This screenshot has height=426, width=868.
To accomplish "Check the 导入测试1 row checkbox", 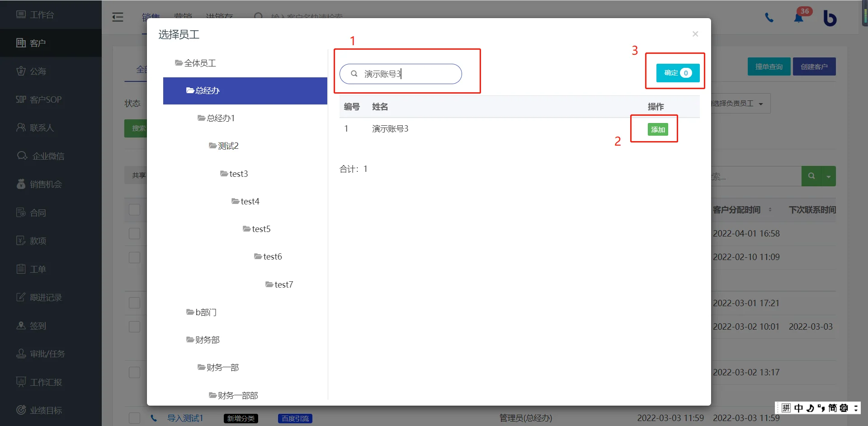I will tap(134, 418).
